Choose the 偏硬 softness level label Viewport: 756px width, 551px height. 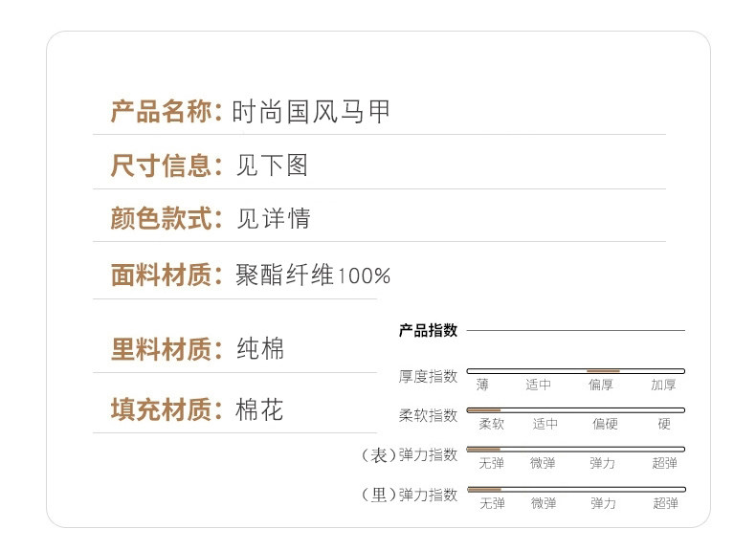tap(605, 424)
